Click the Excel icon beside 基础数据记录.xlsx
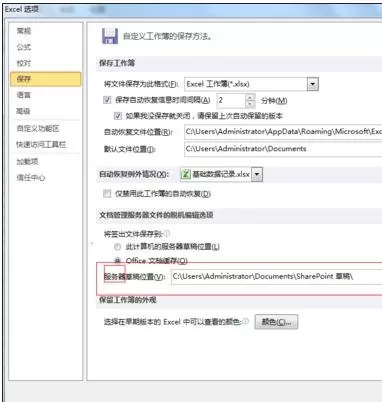 click(x=186, y=174)
